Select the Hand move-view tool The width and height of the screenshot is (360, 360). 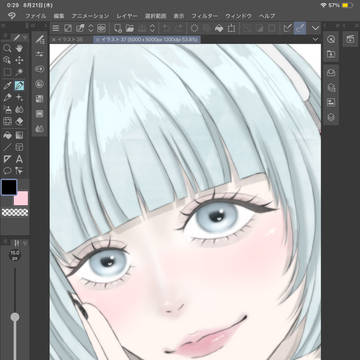pyautogui.click(x=19, y=49)
